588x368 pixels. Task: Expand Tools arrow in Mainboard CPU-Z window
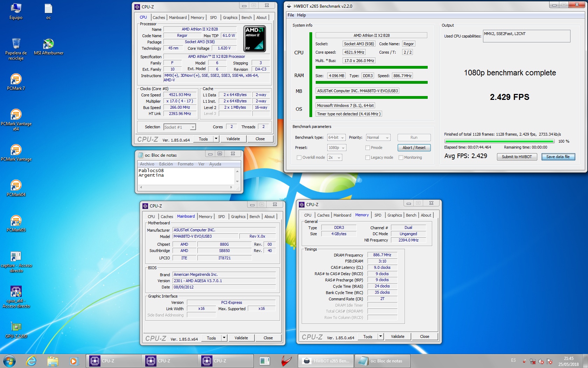pos(224,338)
